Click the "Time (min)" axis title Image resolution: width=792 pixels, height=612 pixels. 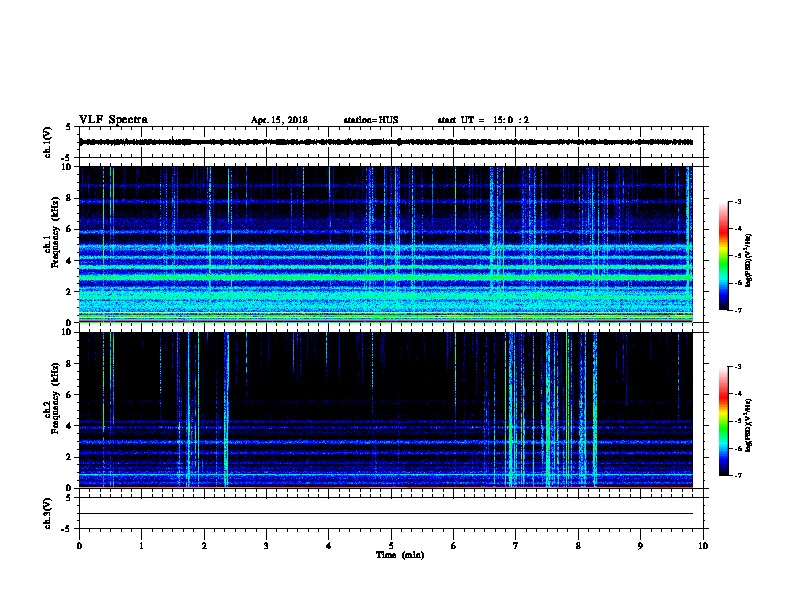400,555
